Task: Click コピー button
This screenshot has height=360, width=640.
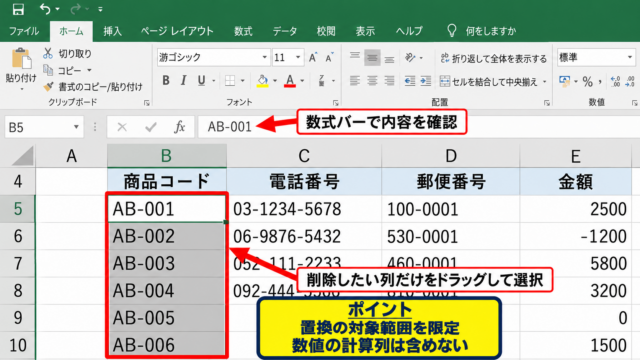Action: 62,70
